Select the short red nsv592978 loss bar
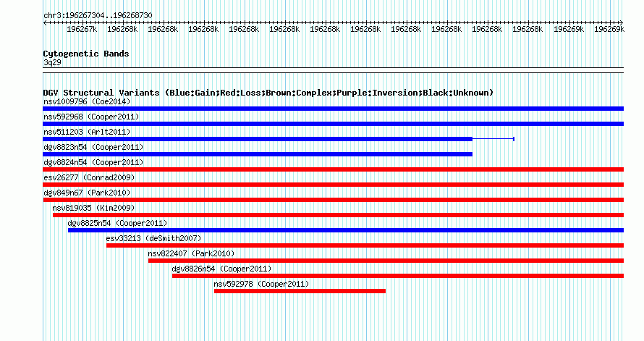 [x=300, y=291]
